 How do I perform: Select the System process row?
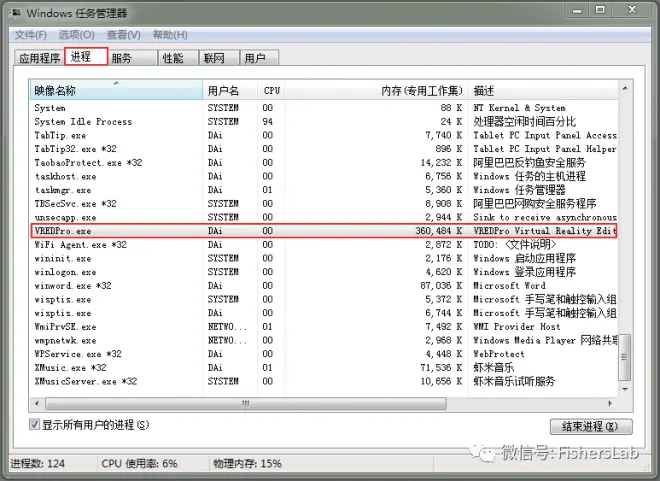tap(324, 108)
